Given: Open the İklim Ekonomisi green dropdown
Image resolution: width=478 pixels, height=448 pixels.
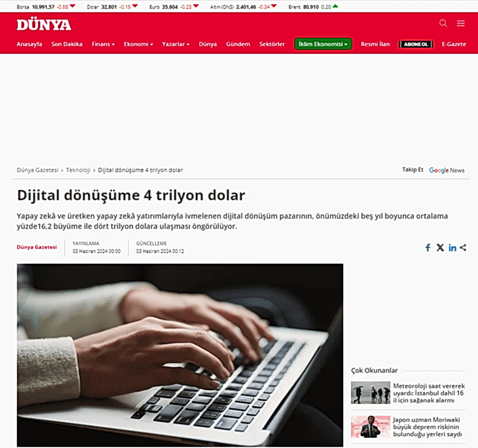Looking at the screenshot, I should 323,44.
